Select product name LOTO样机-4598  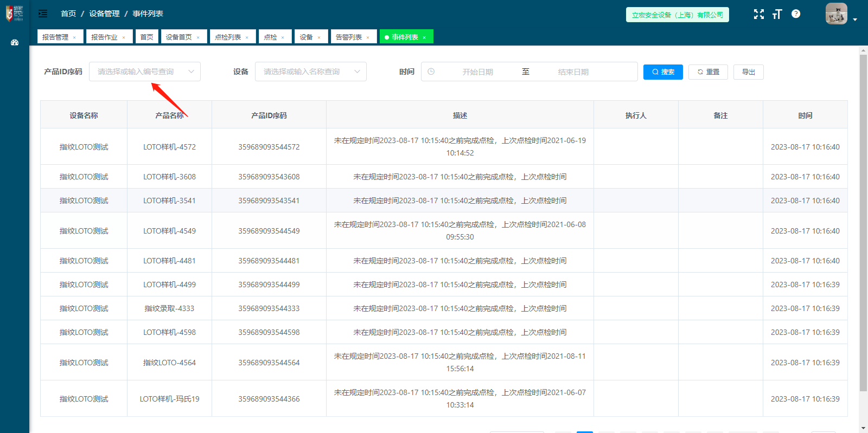170,332
